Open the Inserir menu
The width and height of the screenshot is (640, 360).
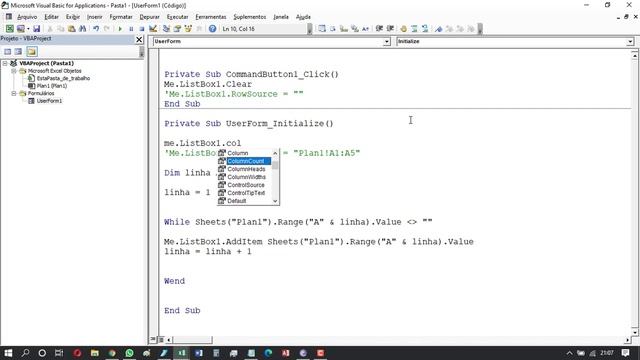pos(95,17)
